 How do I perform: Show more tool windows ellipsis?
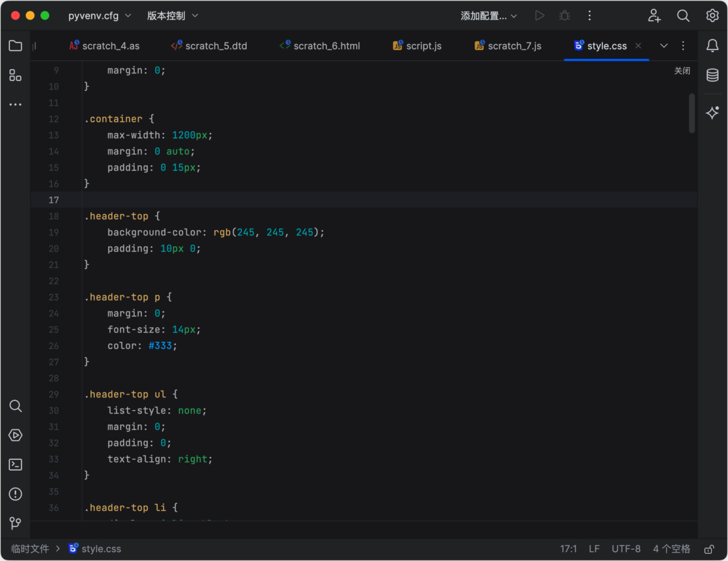(x=15, y=105)
